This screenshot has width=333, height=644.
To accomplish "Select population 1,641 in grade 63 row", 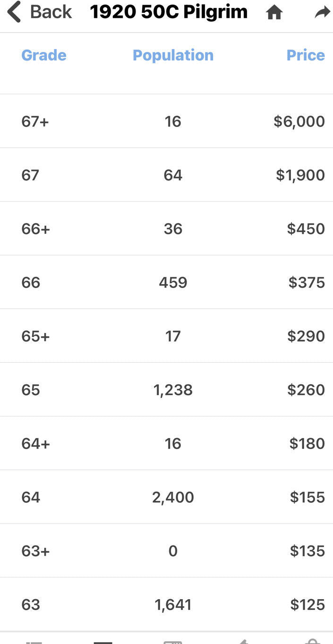I will pos(173,605).
